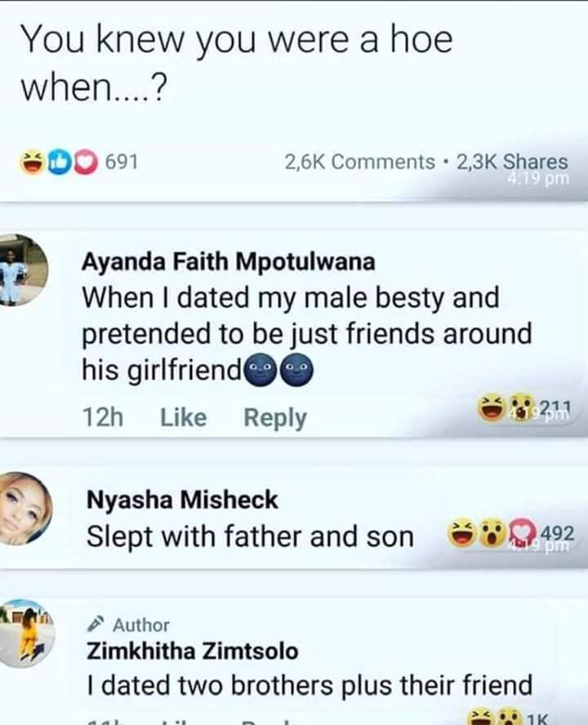The width and height of the screenshot is (588, 725).
Task: Click the name Nyasha Misheck
Action: pyautogui.click(x=182, y=499)
